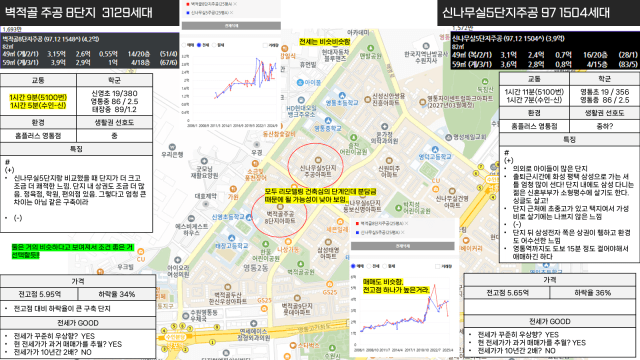
Task: Click the 수인분당 station label
Action: coord(176,338)
